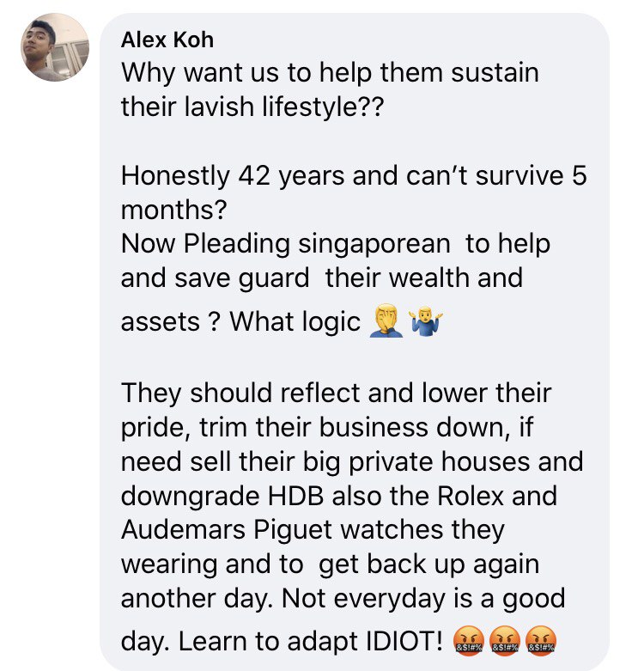This screenshot has height=671, width=644.
Task: Click the line They should reflect and lower
Action: click(x=336, y=393)
